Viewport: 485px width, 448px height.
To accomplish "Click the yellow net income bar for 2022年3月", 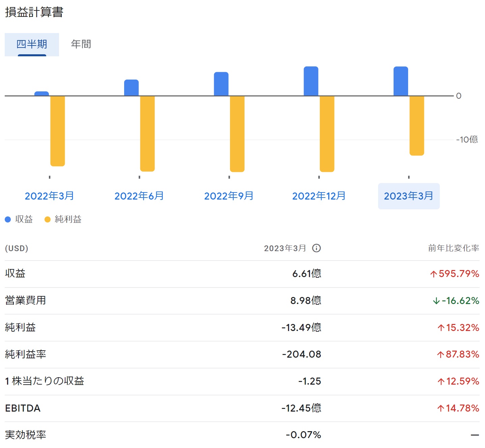I will (x=57, y=131).
